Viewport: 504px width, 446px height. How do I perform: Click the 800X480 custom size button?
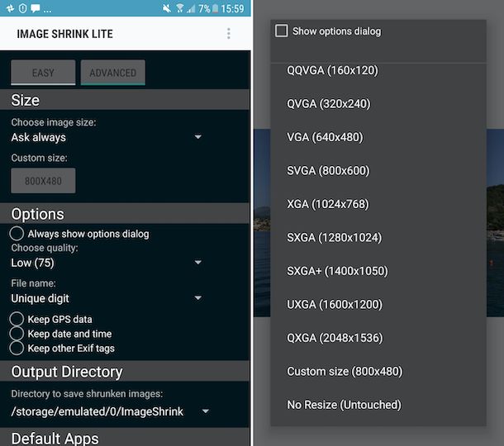coord(43,181)
